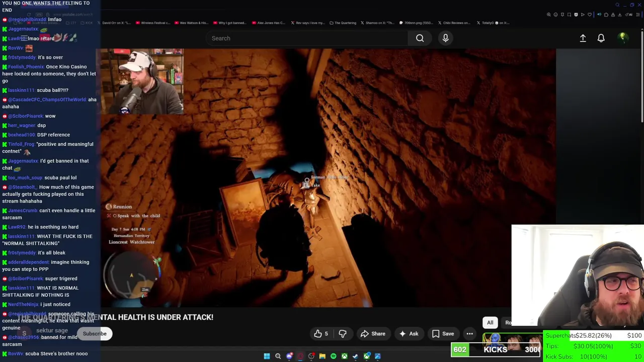Open the browser downloads icon
The height and width of the screenshot is (362, 644).
click(619, 15)
